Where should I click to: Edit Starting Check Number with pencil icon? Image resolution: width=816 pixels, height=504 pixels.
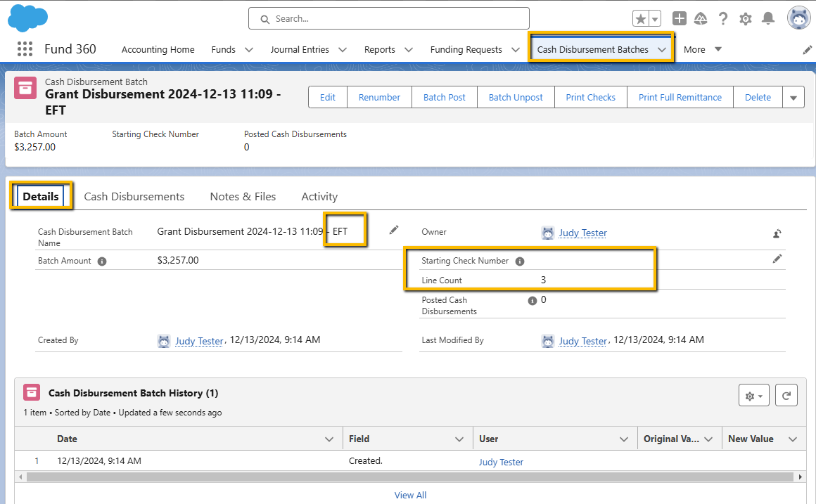coord(777,259)
